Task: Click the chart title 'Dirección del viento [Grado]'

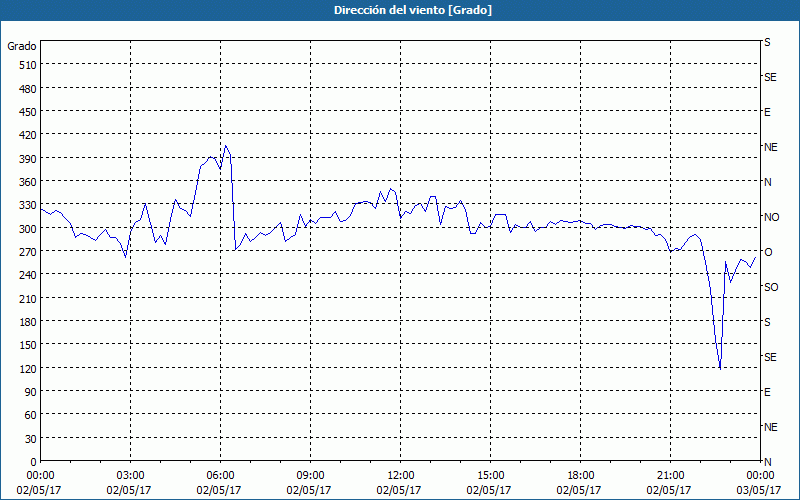Action: [413, 10]
